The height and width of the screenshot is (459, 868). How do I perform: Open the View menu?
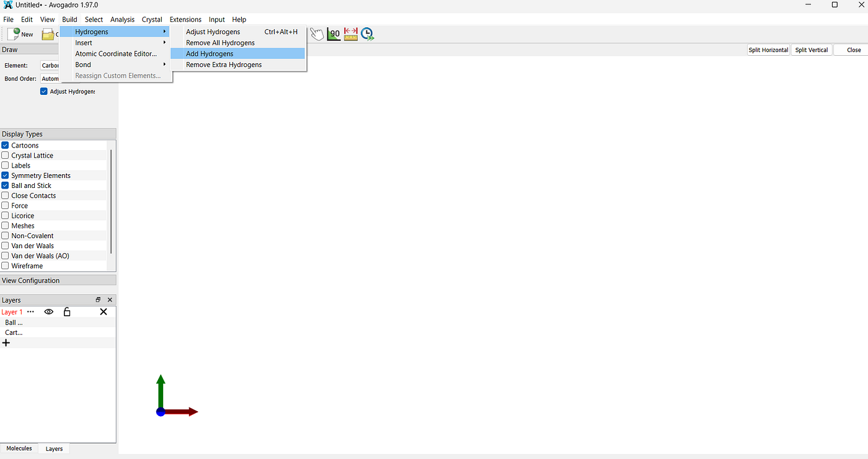pyautogui.click(x=47, y=19)
